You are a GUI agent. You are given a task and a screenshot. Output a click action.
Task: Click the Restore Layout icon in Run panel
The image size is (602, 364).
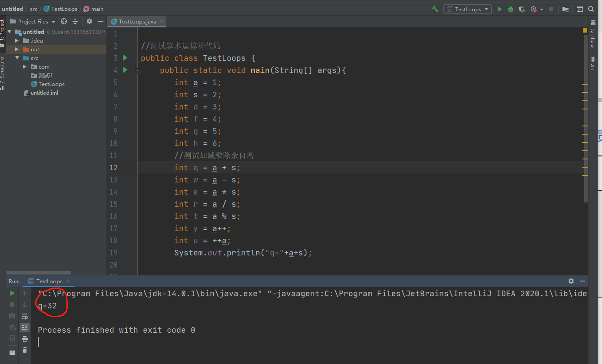pos(12,352)
